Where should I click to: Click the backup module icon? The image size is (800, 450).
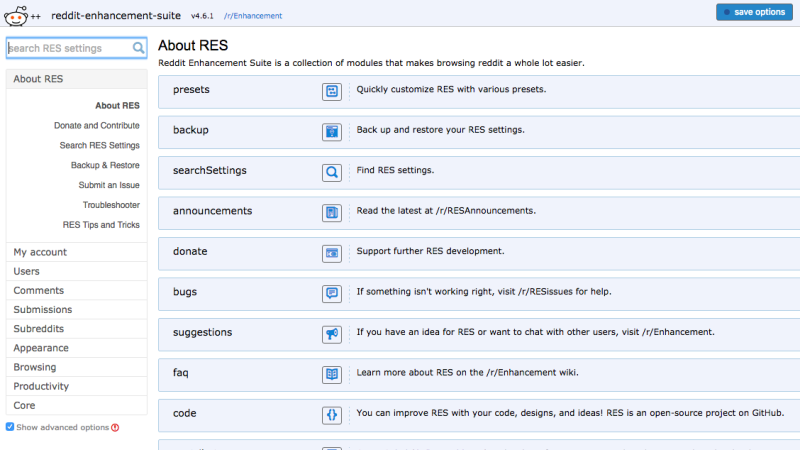pos(332,132)
